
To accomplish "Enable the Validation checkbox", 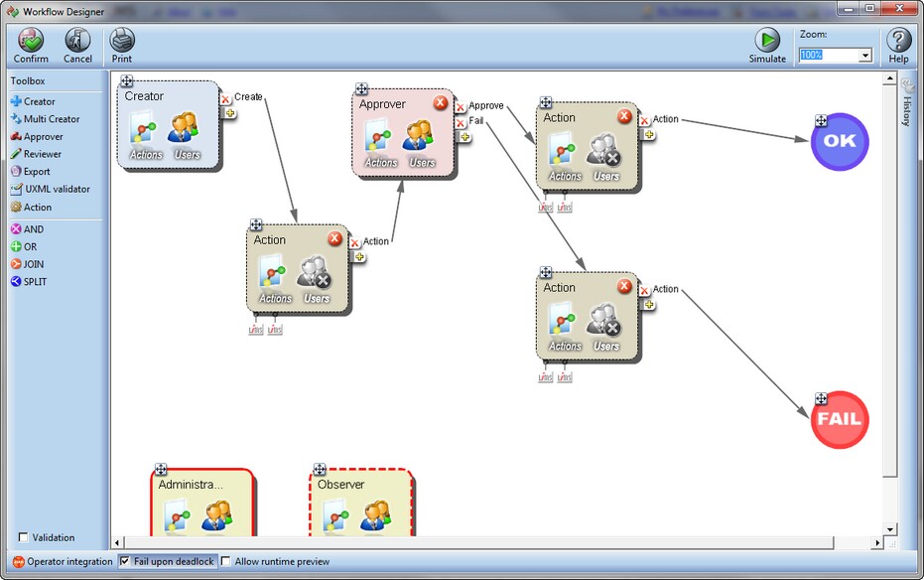I will (x=23, y=537).
